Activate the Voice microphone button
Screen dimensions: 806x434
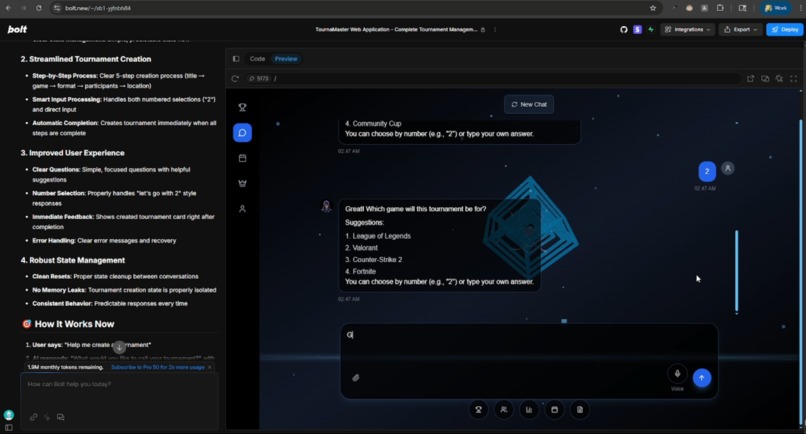click(677, 374)
